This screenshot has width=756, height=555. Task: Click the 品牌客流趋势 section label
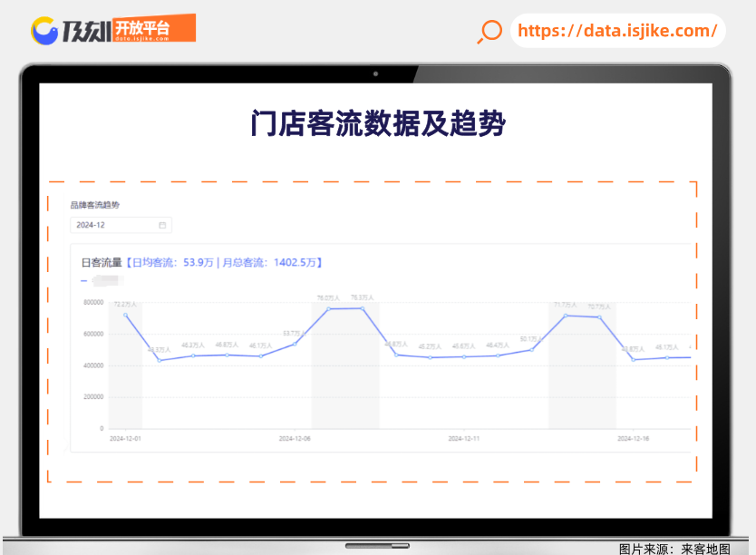pos(94,206)
